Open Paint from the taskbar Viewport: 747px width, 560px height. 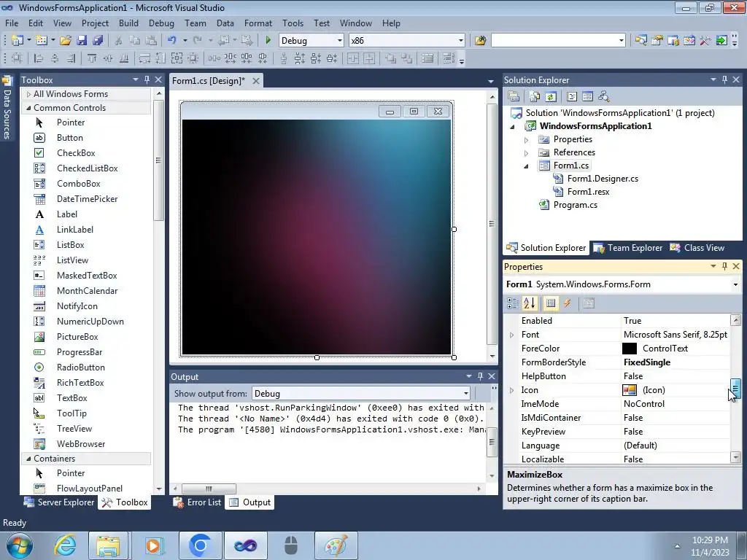pyautogui.click(x=336, y=545)
